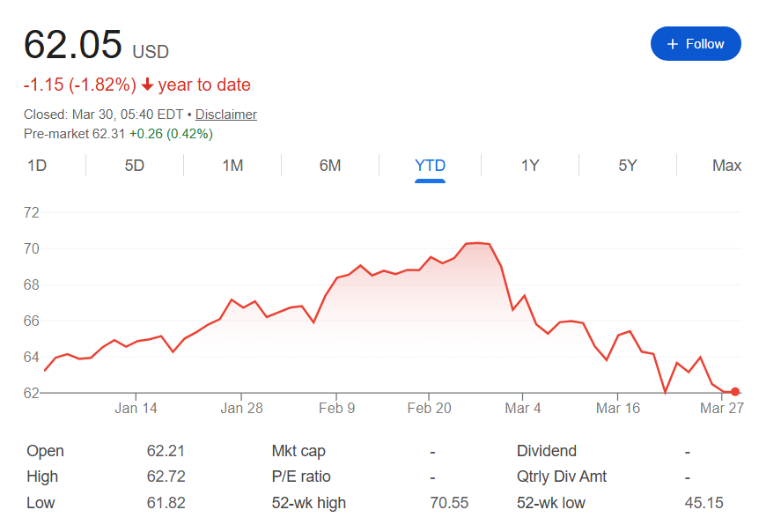Show the Max chart timeframe
Image resolution: width=759 pixels, height=532 pixels.
coord(726,165)
